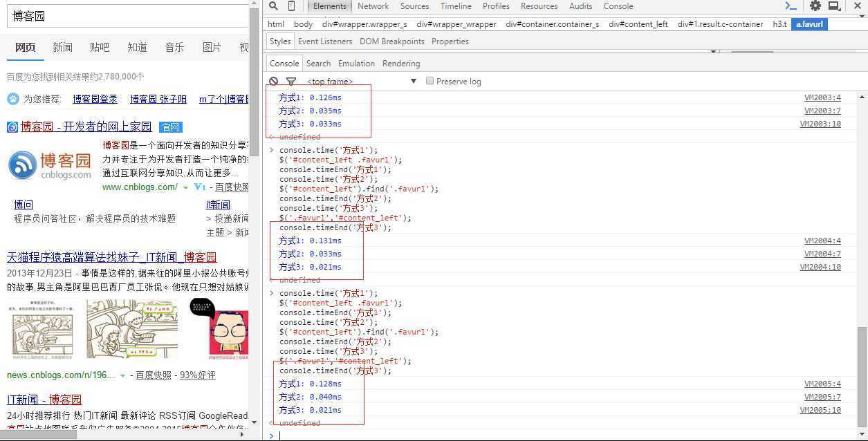Open DevTools settings gear
Viewport: 868px width, 441px height.
point(815,6)
